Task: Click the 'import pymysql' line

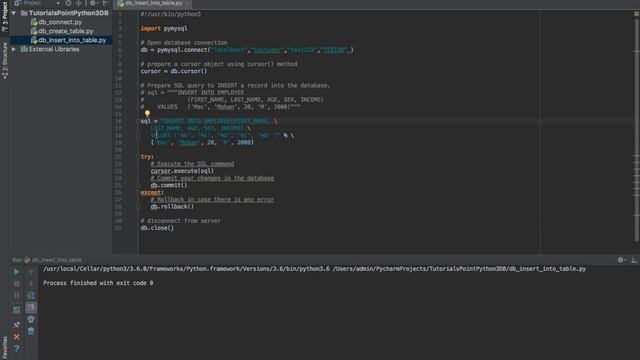Action: (x=164, y=29)
